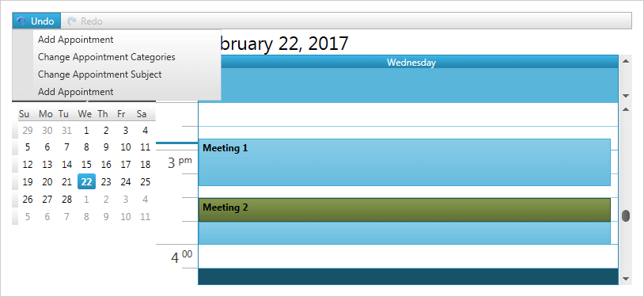Click the timeline scrollbar up arrow
The height and width of the screenshot is (297, 644).
point(626,109)
